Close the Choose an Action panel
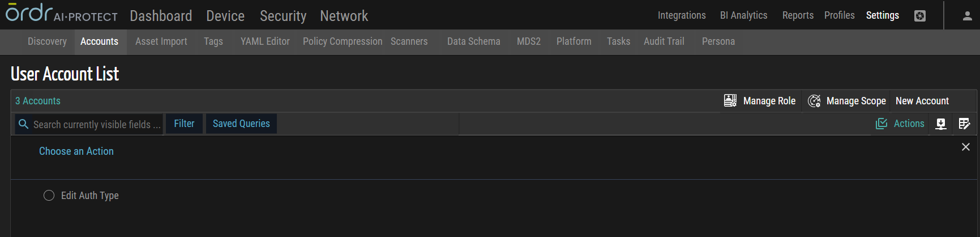980x237 pixels. (966, 147)
